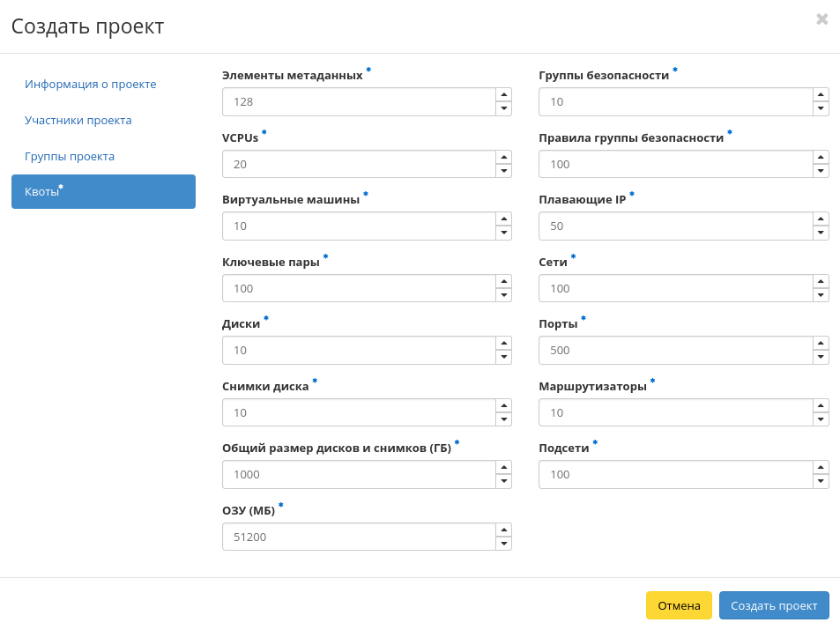840x630 pixels.
Task: Focus the Сети quota input field
Action: (x=674, y=288)
